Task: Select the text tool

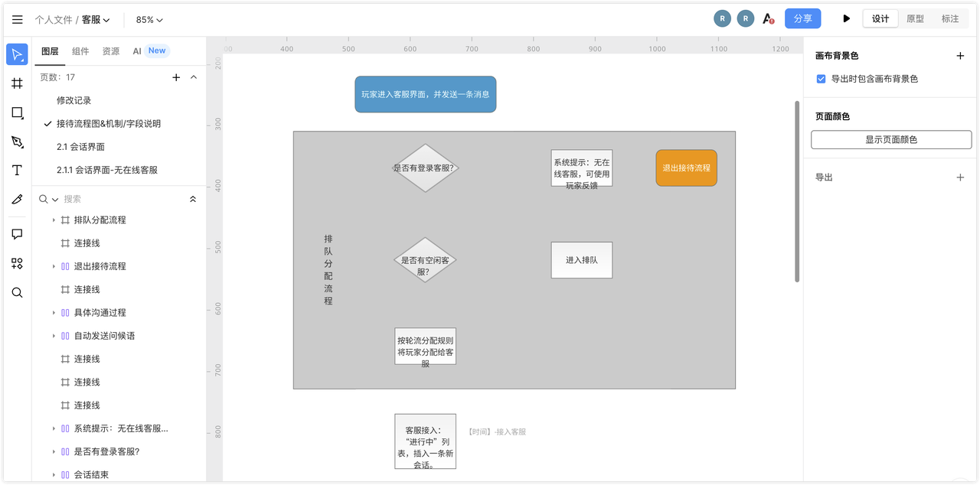Action: pos(17,171)
